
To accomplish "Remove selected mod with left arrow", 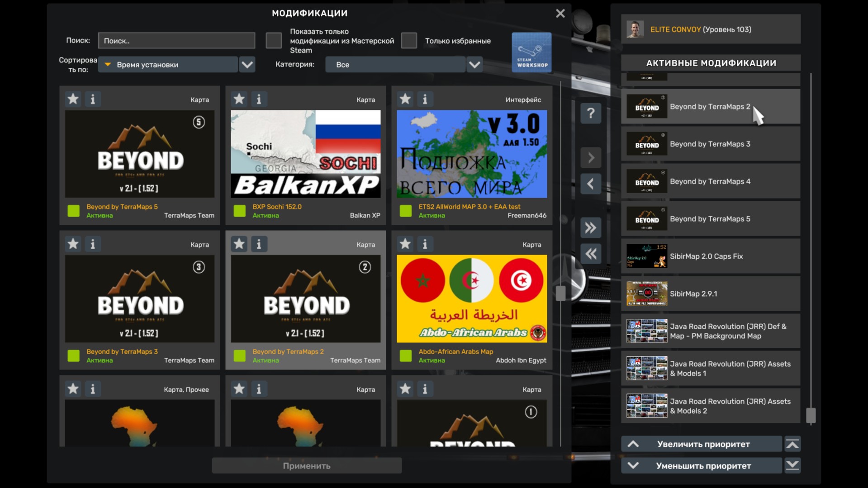I will click(591, 184).
